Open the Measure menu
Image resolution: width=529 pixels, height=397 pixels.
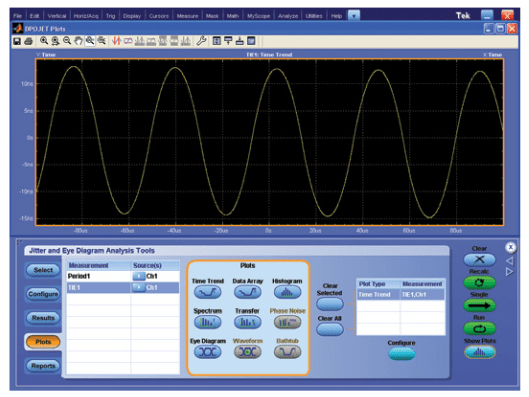point(187,16)
